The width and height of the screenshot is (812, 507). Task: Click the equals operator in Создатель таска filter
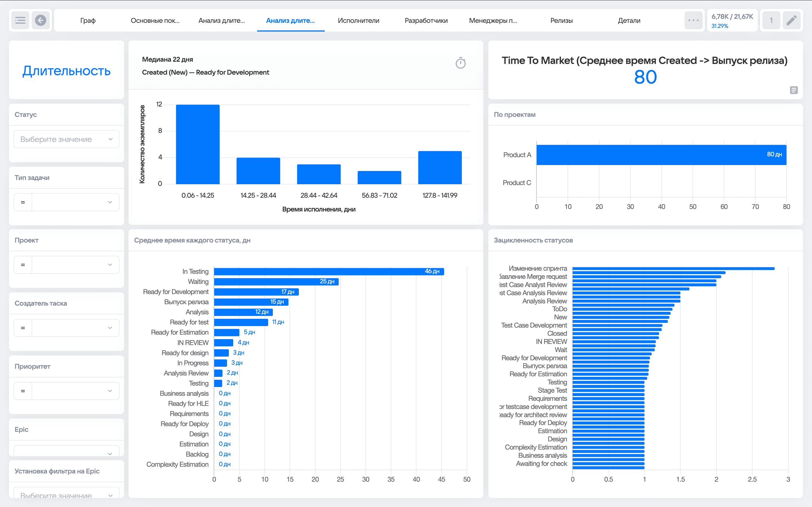click(23, 328)
